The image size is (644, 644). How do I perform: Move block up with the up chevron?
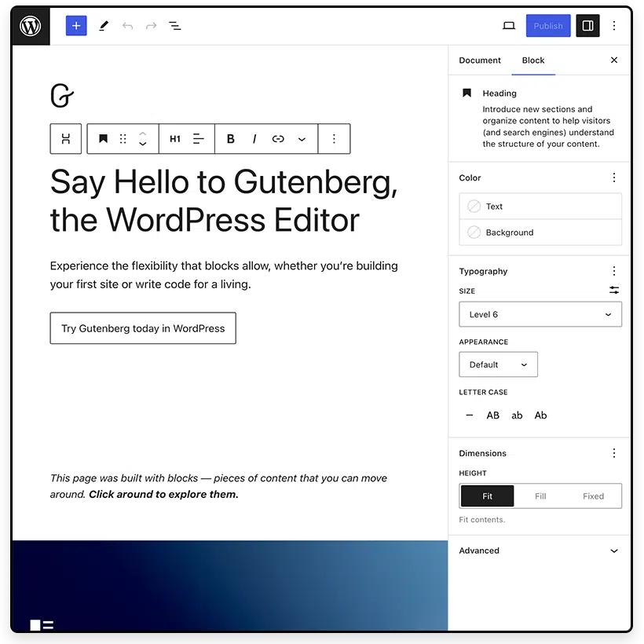coord(142,134)
